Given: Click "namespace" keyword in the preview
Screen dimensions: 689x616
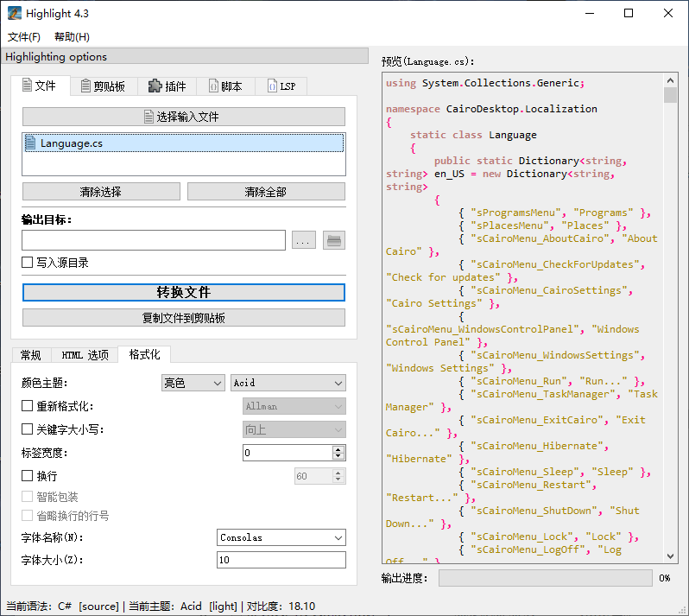Looking at the screenshot, I should [x=413, y=109].
